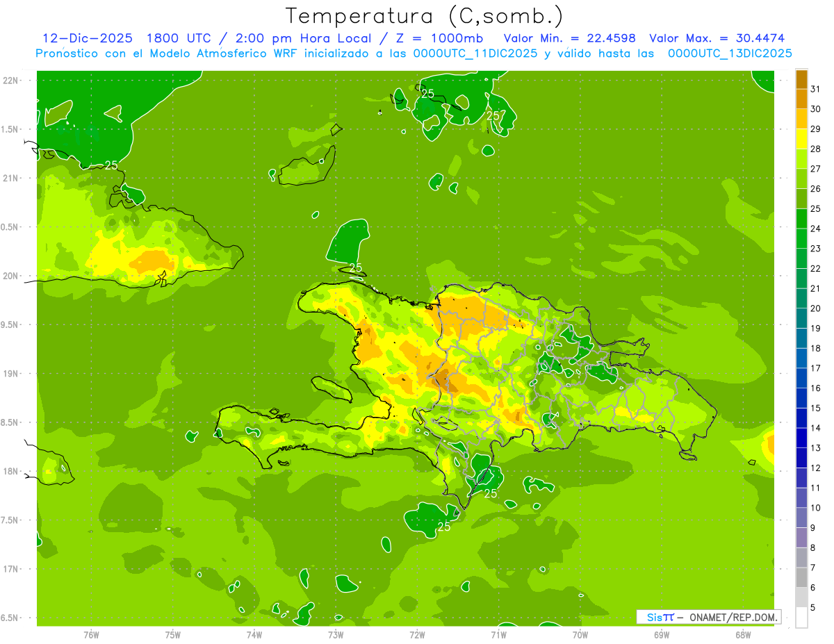Click the "14" value on color scale
The image size is (834, 644).
816,428
